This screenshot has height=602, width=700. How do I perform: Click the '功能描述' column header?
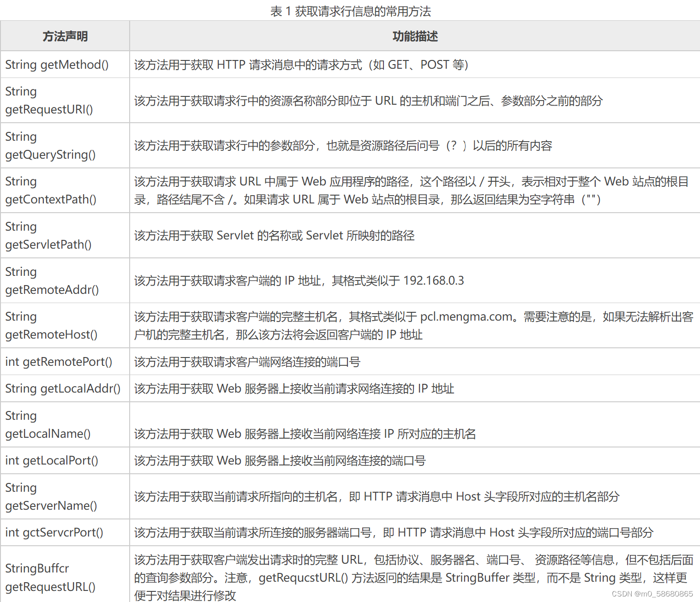(x=415, y=36)
